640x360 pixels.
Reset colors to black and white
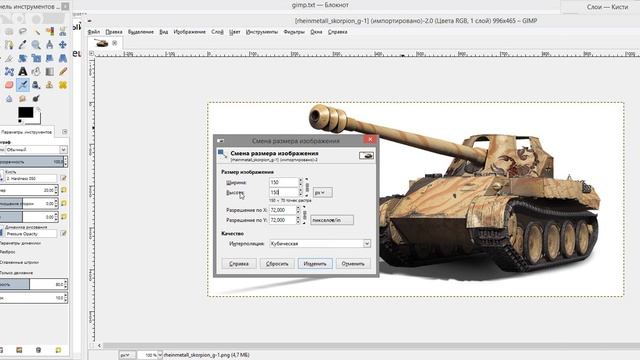click(x=20, y=122)
